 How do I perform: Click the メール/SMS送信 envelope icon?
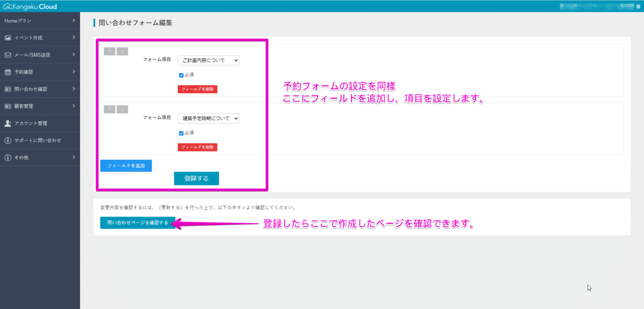(8, 54)
